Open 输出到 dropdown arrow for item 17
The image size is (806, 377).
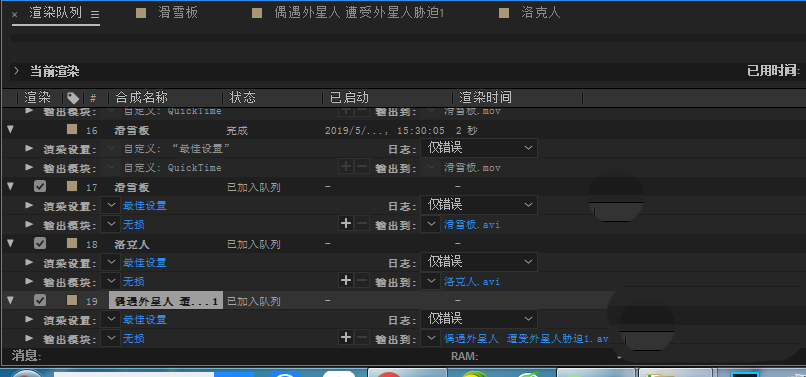[431, 224]
